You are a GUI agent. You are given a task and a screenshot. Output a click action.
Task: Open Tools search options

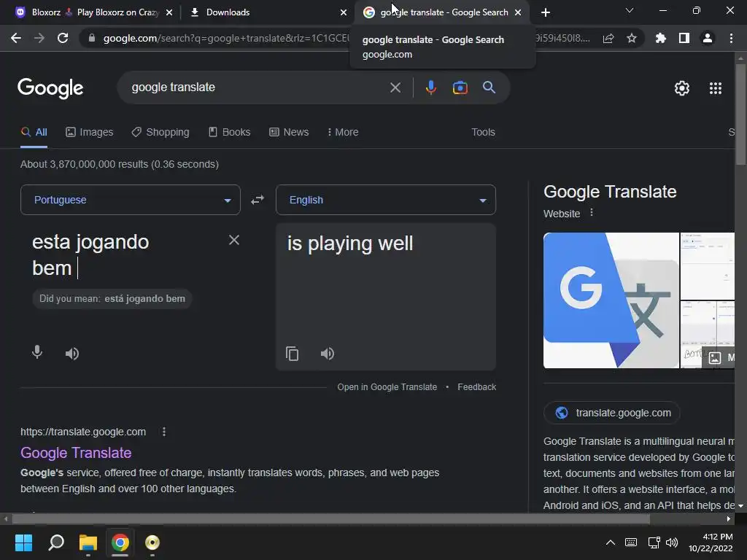(483, 132)
